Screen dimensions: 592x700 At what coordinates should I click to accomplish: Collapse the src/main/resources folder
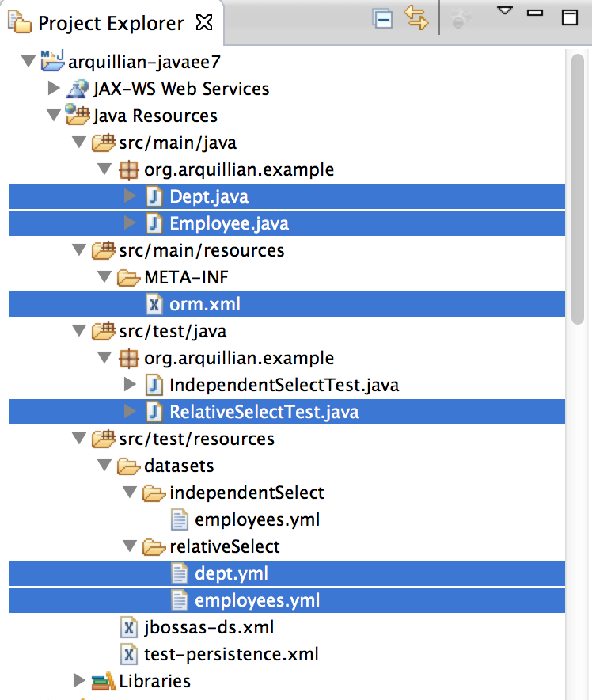[79, 249]
